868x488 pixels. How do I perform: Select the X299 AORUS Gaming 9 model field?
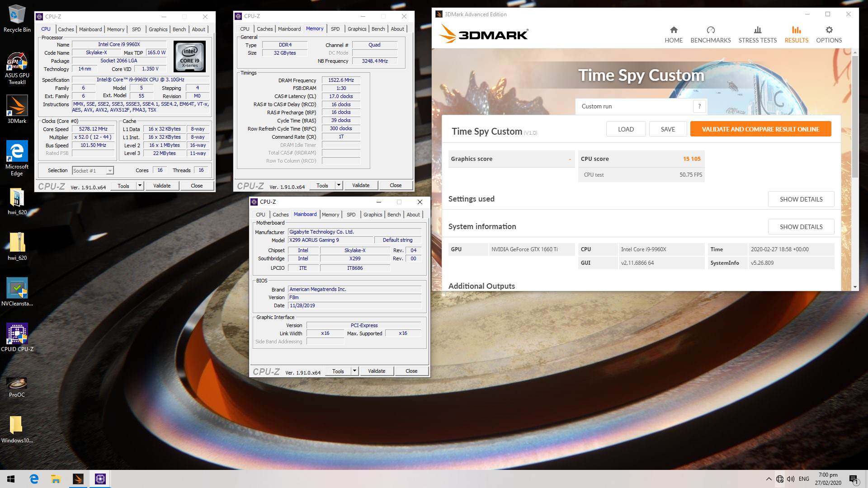(x=331, y=240)
